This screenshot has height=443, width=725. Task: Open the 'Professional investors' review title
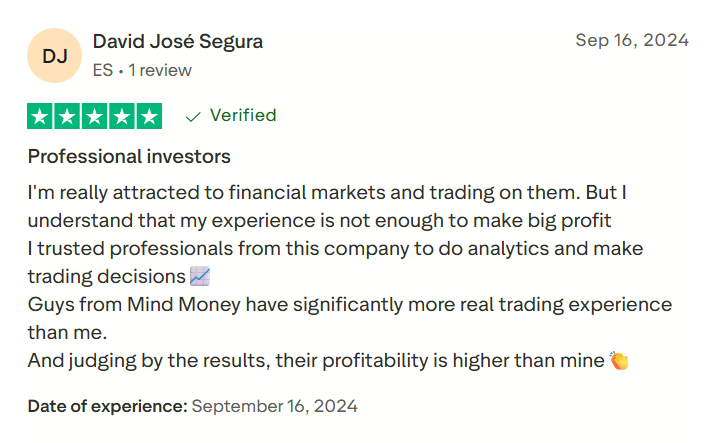(129, 157)
